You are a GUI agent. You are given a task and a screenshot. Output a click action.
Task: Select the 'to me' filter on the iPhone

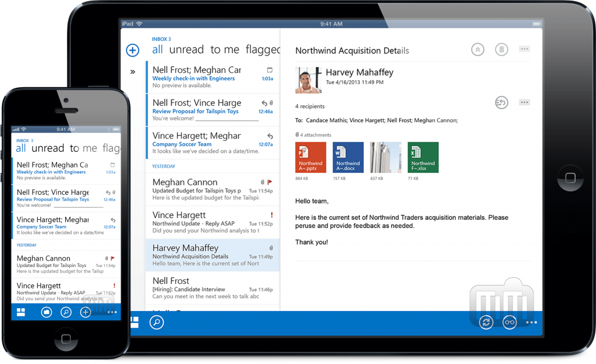coord(83,148)
